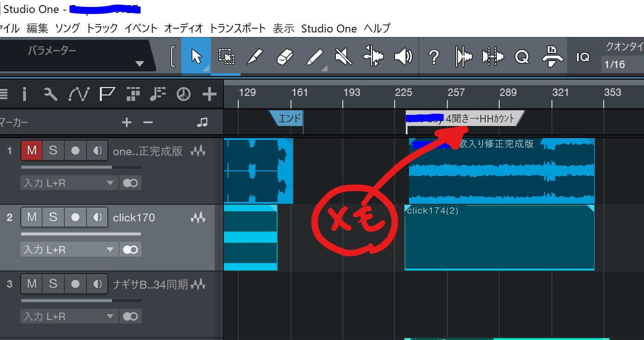Screen dimensions: 644x340
Task: Open input 入力 L+R dropdown on click170 track
Action: [x=69, y=250]
